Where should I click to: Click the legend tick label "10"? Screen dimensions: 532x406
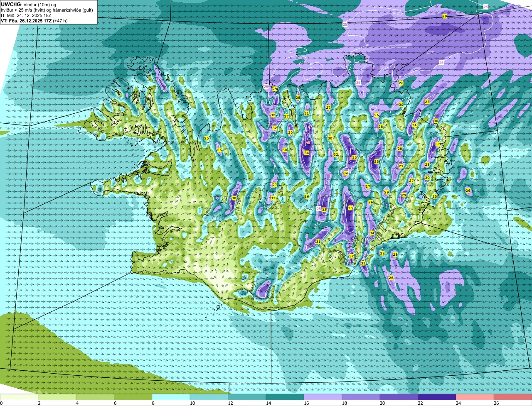(192, 403)
